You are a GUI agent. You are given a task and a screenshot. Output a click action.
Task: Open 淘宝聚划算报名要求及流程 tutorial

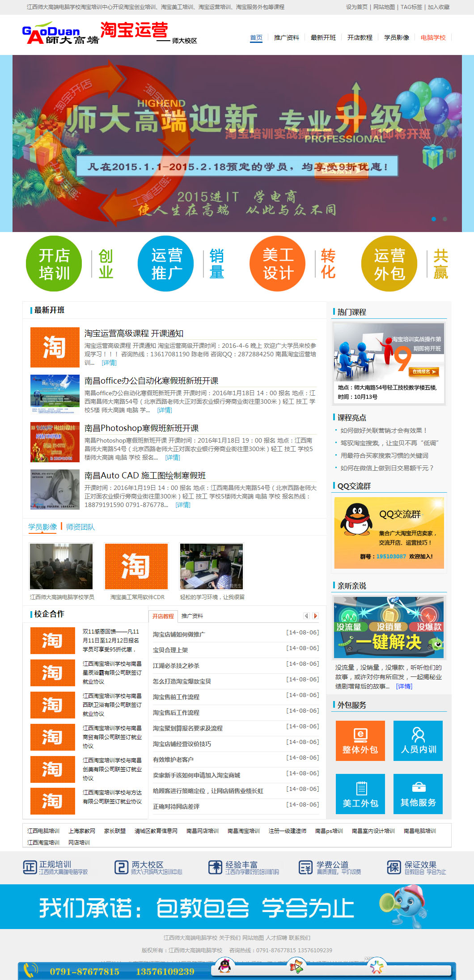point(188,728)
